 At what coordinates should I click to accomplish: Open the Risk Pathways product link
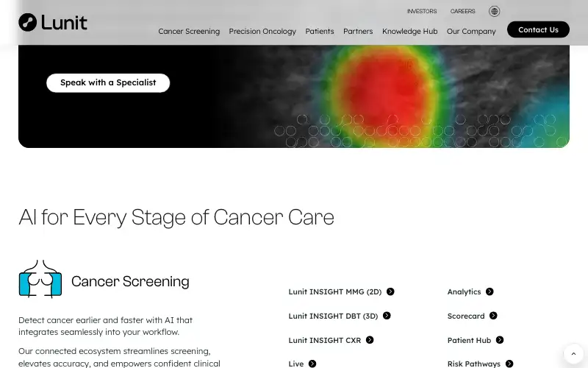(473, 364)
